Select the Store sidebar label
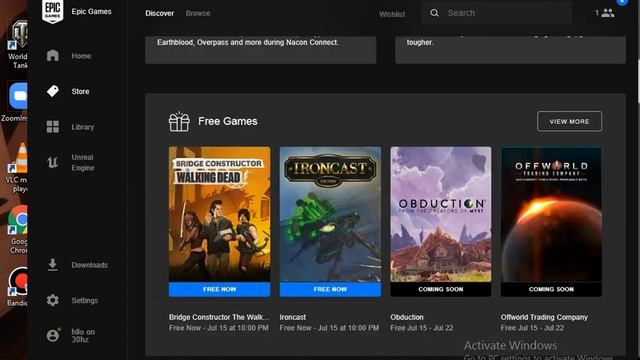 (80, 91)
